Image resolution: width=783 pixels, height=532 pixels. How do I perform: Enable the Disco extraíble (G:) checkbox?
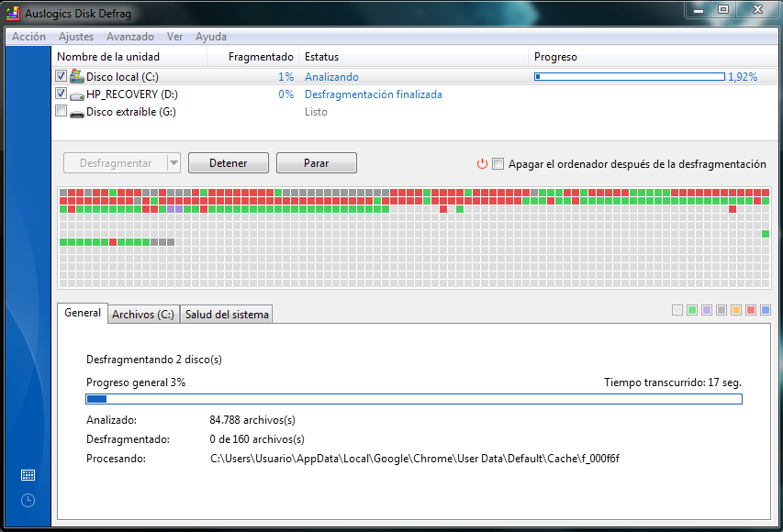61,110
